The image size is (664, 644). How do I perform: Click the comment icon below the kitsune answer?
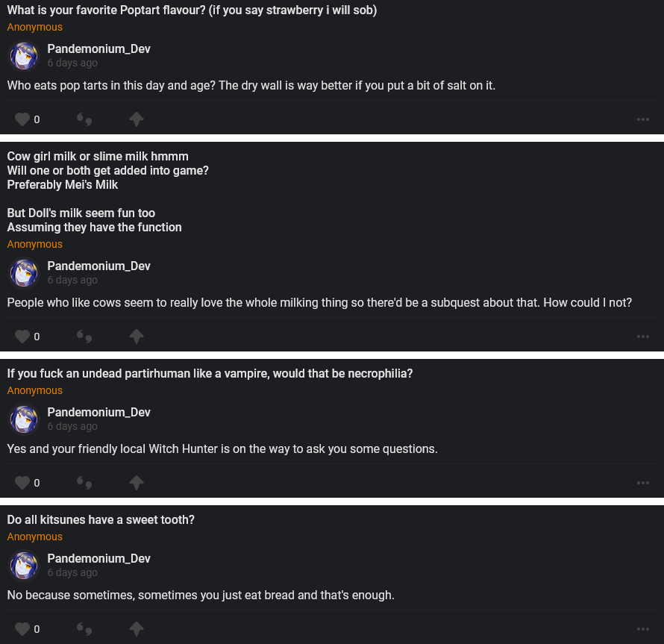click(84, 629)
